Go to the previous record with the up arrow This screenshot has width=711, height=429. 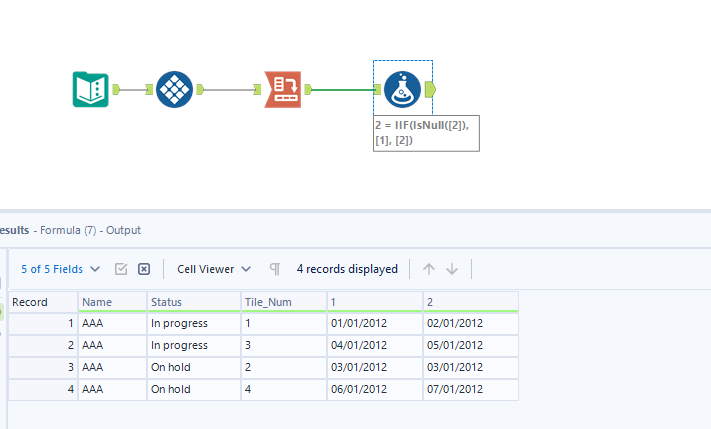click(x=429, y=269)
